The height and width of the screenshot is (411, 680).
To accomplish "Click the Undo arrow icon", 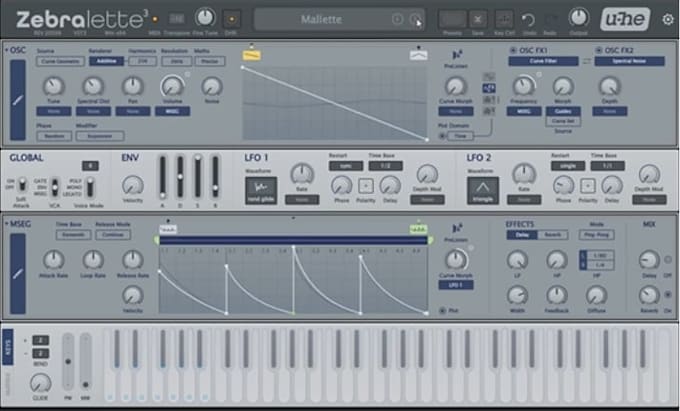I will click(x=529, y=20).
